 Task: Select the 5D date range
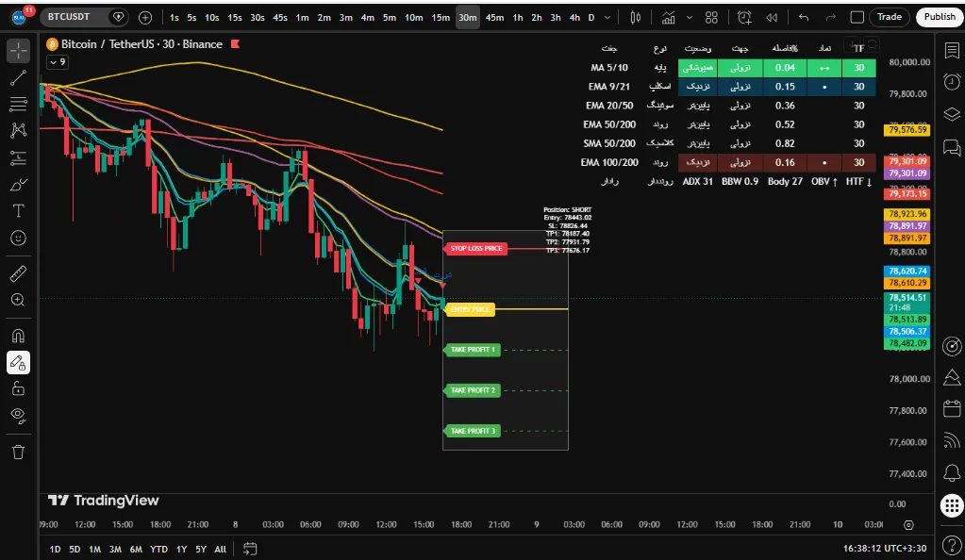pyautogui.click(x=75, y=549)
